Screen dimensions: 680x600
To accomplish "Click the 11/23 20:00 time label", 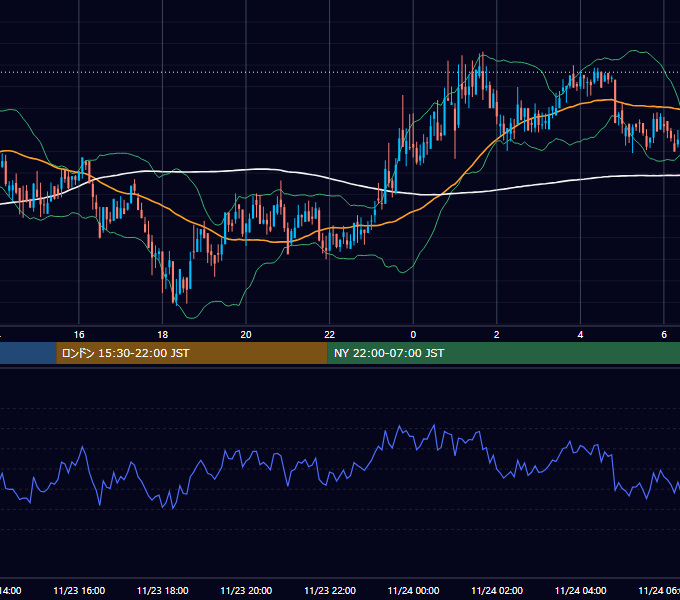I will (246, 590).
